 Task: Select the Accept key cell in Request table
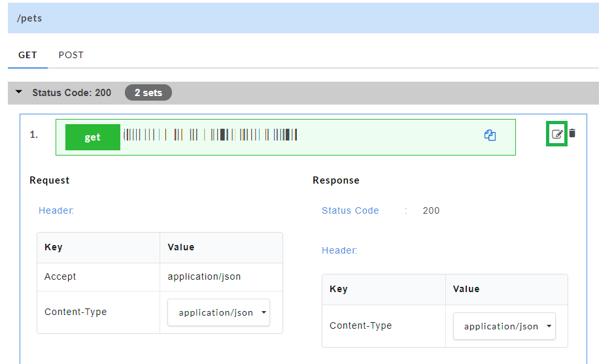pos(60,276)
